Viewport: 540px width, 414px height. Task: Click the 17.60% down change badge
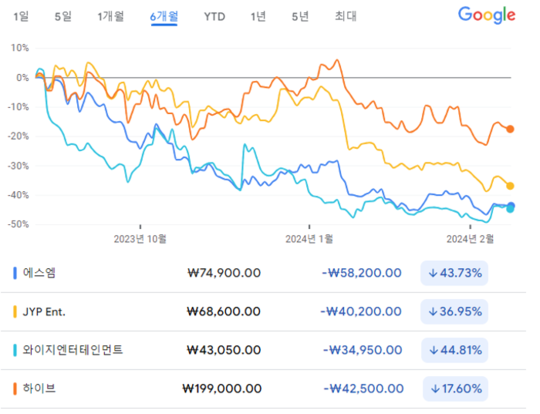[455, 389]
